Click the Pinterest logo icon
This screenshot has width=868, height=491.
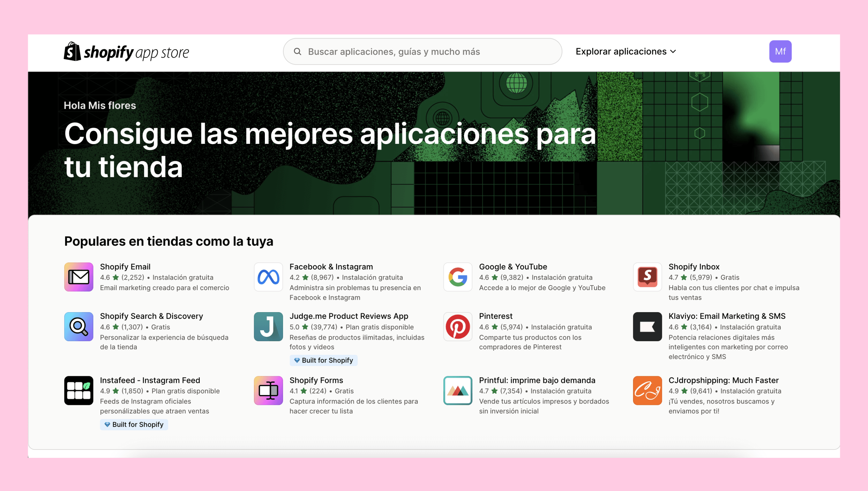pos(458,326)
